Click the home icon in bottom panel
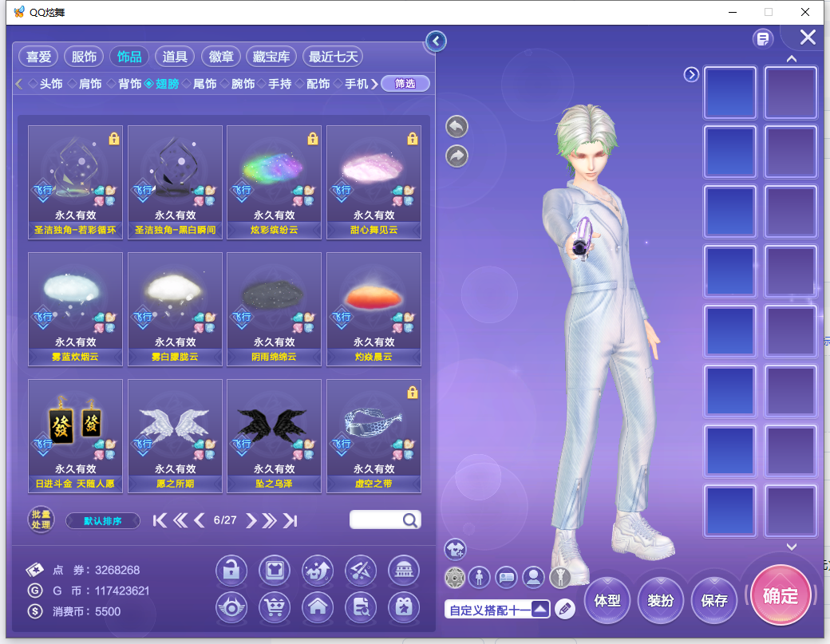Screen dimensions: 830x644 [x=318, y=607]
